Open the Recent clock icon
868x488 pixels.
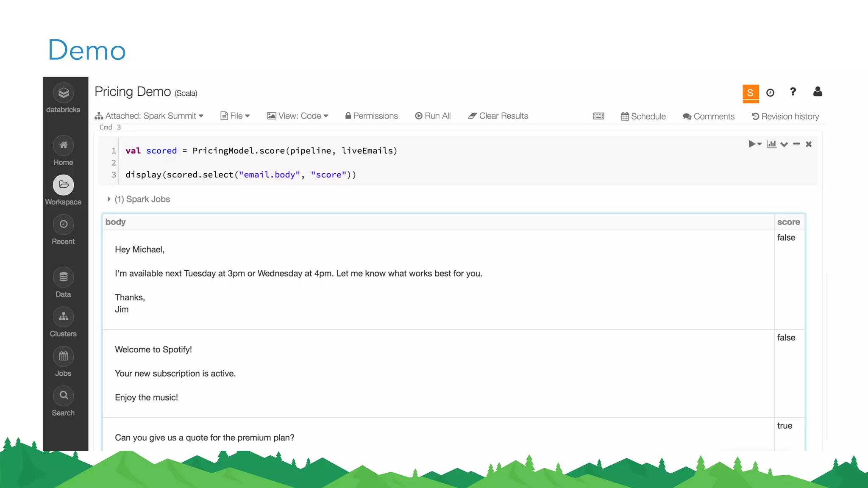pyautogui.click(x=63, y=224)
